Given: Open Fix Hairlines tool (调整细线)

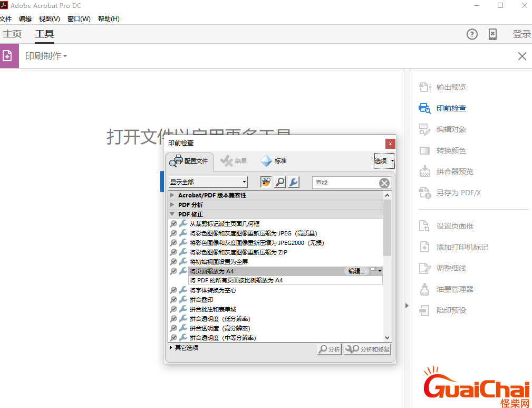Looking at the screenshot, I should point(442,268).
